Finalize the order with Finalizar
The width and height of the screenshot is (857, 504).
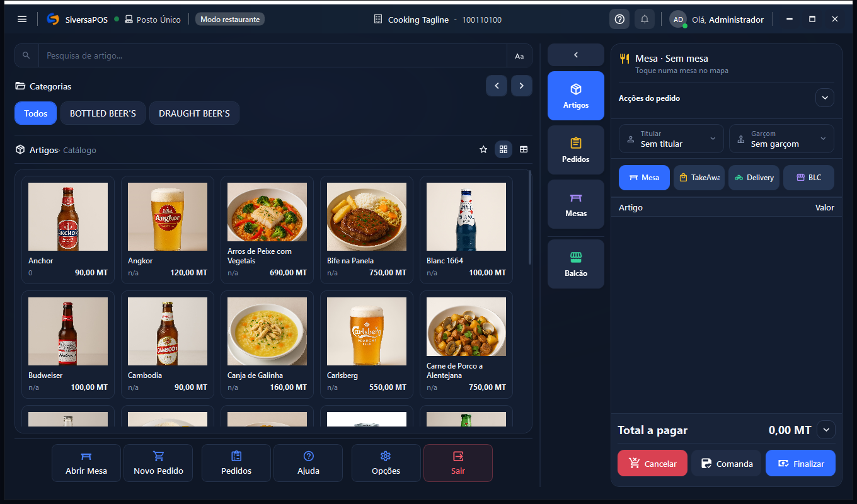[x=800, y=463]
